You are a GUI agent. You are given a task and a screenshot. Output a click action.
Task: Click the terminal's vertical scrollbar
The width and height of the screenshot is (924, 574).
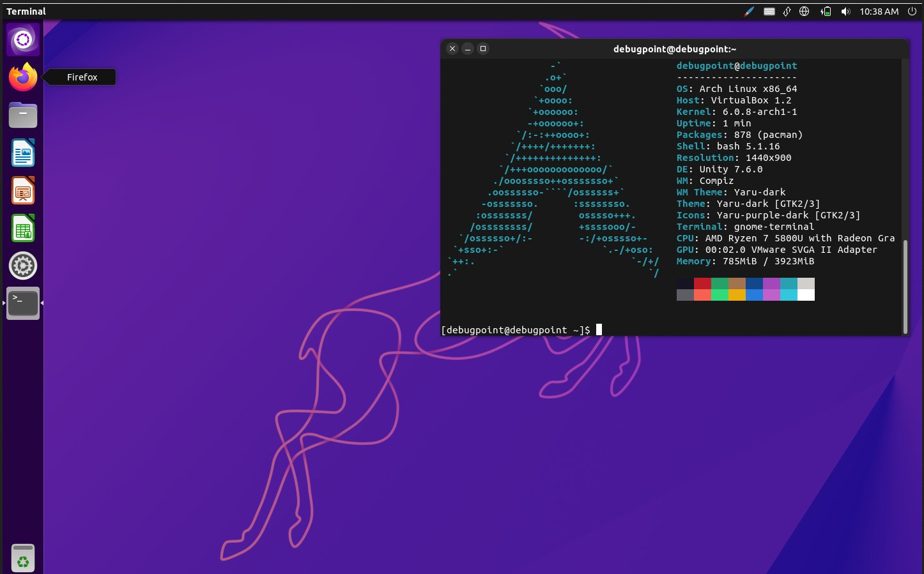click(905, 287)
